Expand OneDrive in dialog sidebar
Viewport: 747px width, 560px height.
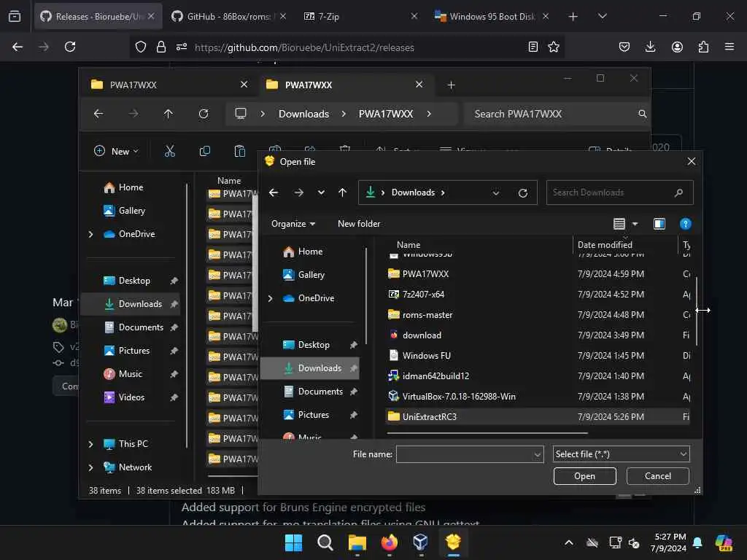[x=270, y=298]
